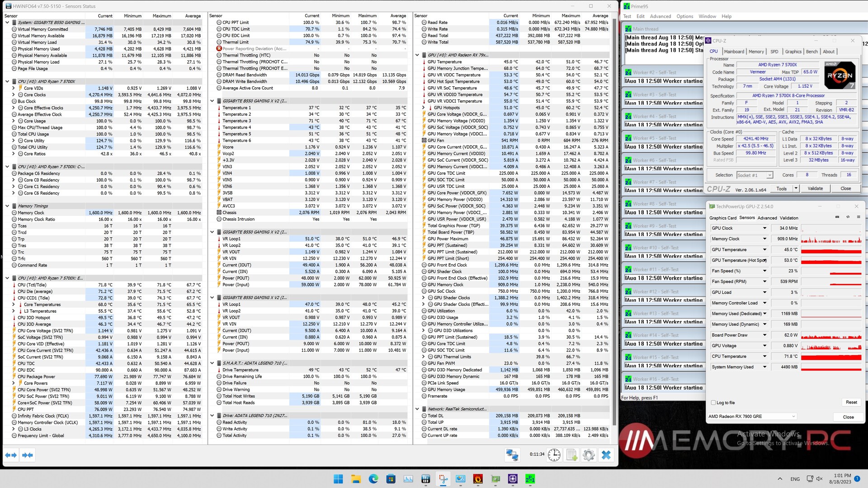Open the Fan Speed (RPM) dropdown in GPU-Z
868x488 pixels.
(x=765, y=282)
